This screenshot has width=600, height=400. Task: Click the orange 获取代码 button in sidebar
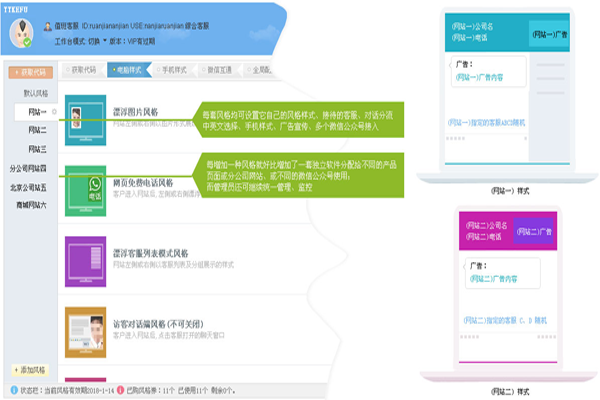tap(31, 72)
